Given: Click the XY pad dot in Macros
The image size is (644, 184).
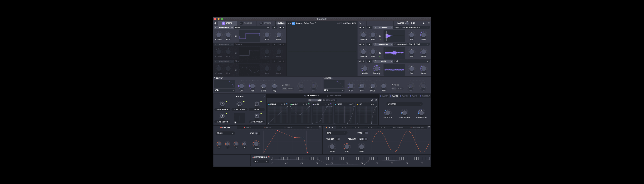Looking at the screenshot, I should click(x=235, y=123).
